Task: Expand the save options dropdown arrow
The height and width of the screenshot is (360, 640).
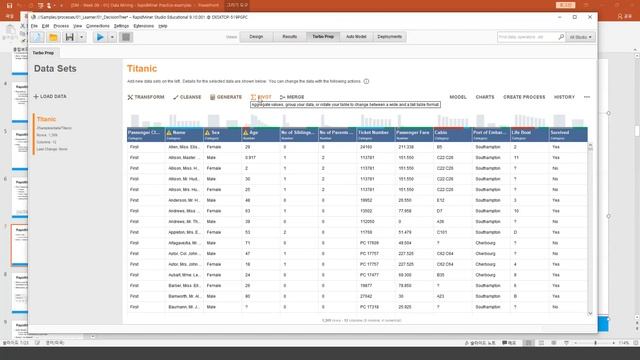Action: tap(82, 37)
